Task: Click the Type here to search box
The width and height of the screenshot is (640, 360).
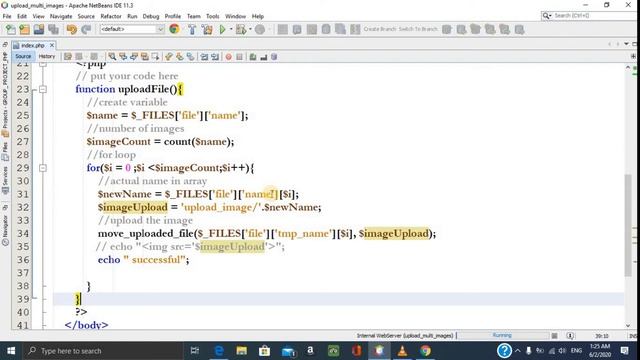Action: click(103, 351)
